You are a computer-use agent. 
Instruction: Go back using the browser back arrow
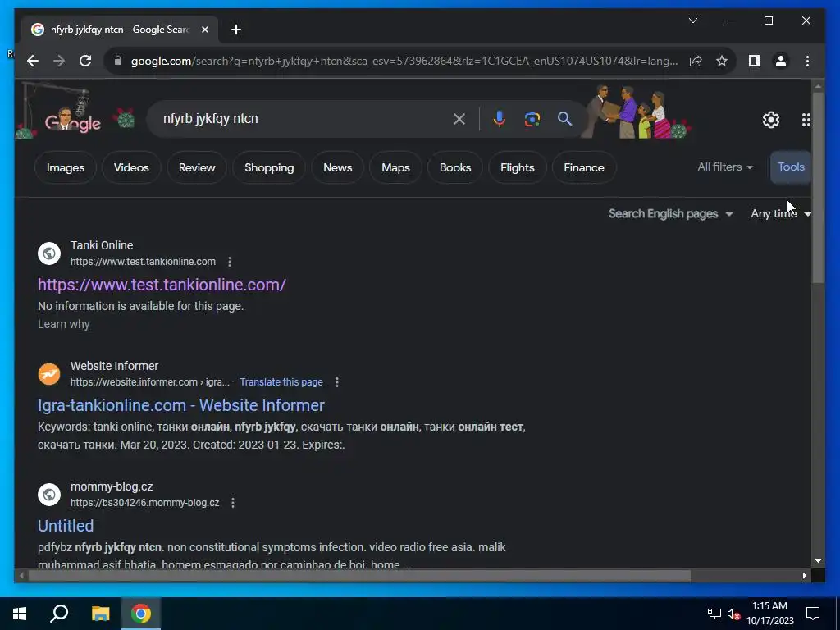[x=33, y=61]
